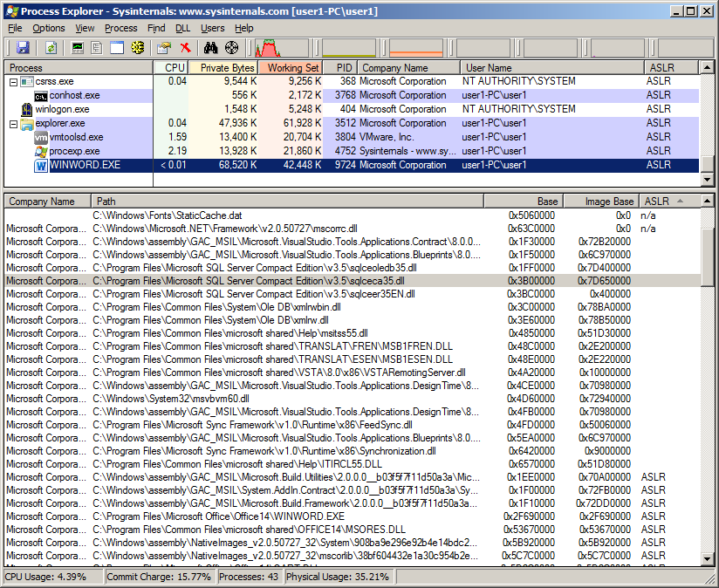Collapse the explorer.exe process tree
The image size is (719, 588).
pos(13,124)
